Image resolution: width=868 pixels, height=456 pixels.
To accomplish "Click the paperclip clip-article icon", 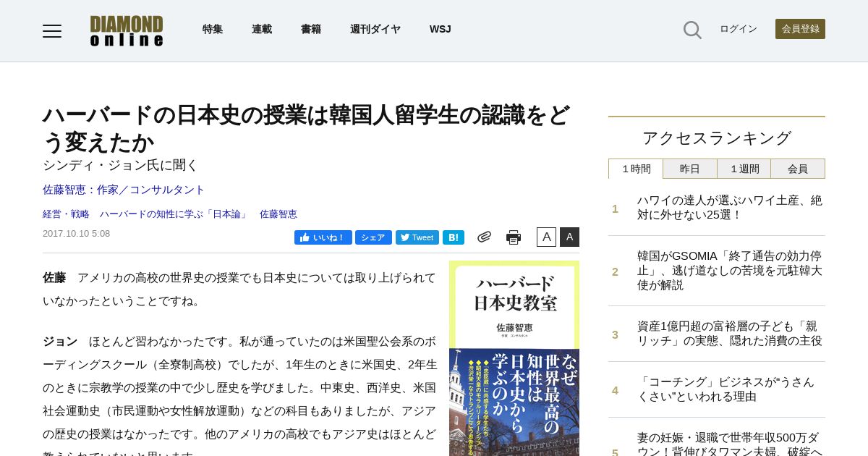I will (484, 237).
